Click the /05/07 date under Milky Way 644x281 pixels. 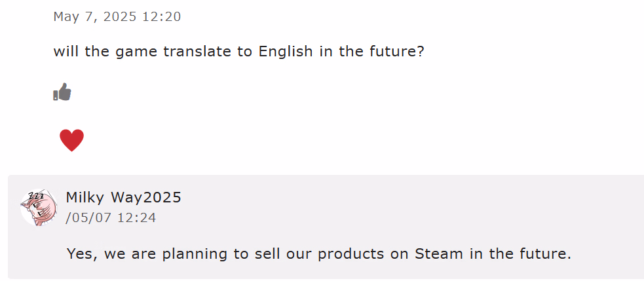[x=88, y=217]
